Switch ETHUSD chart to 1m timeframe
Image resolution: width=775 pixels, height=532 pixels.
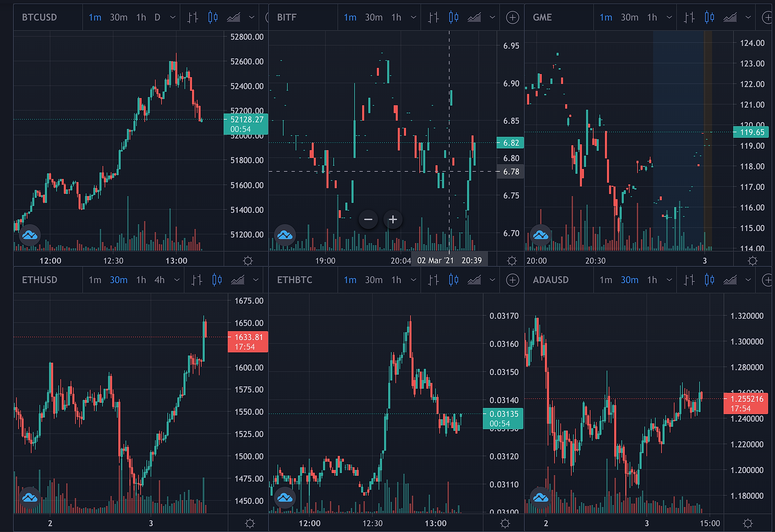coord(95,280)
